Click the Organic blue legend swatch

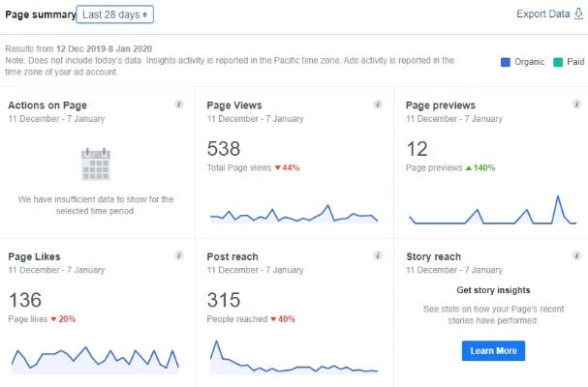pyautogui.click(x=505, y=62)
